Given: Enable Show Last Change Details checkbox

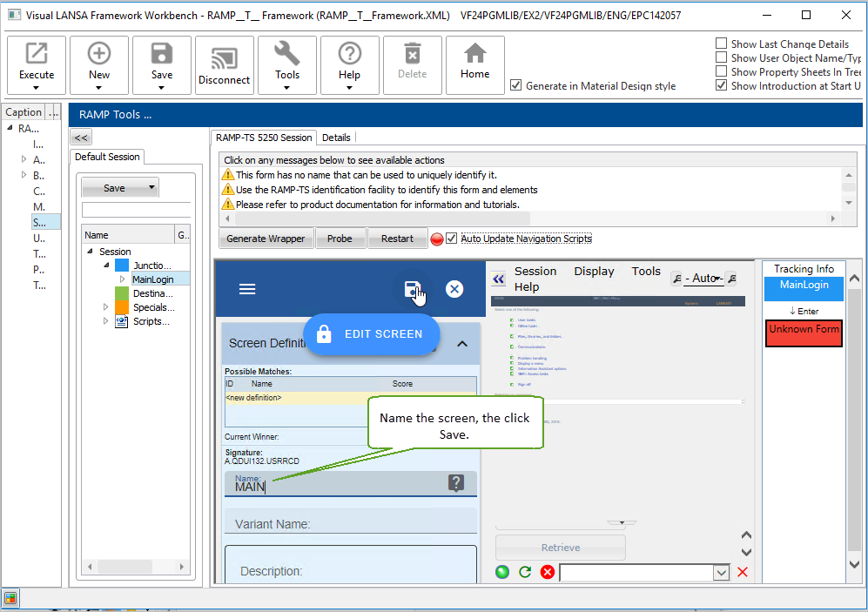Looking at the screenshot, I should point(721,44).
